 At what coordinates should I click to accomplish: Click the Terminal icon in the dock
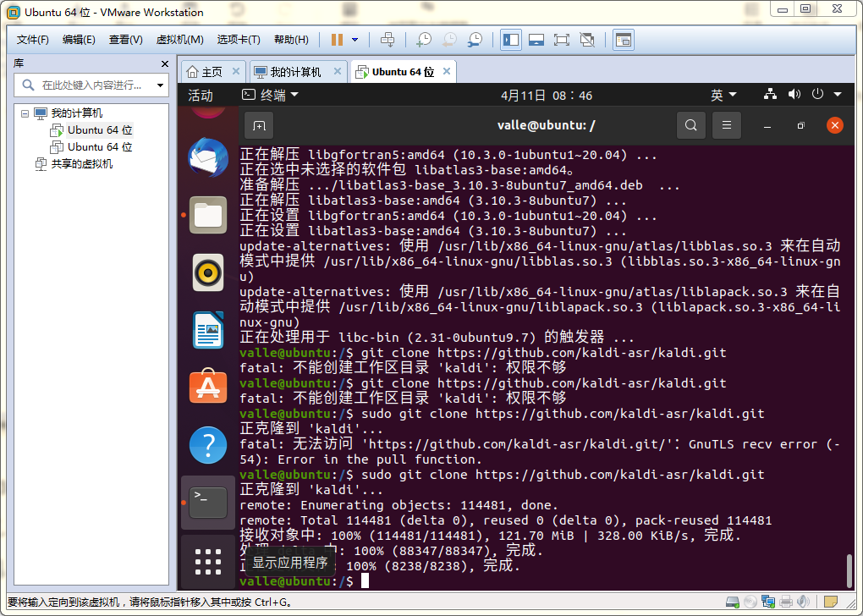[208, 503]
